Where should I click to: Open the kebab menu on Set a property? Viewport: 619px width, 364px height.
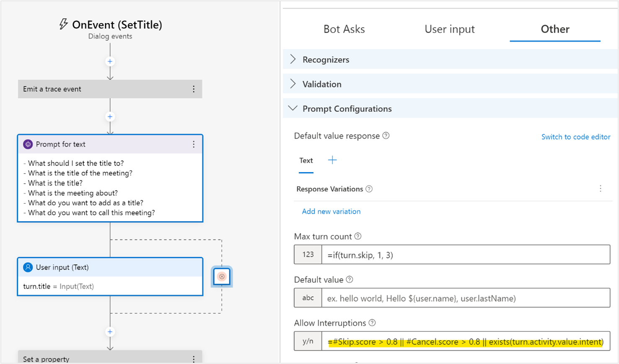tap(194, 359)
